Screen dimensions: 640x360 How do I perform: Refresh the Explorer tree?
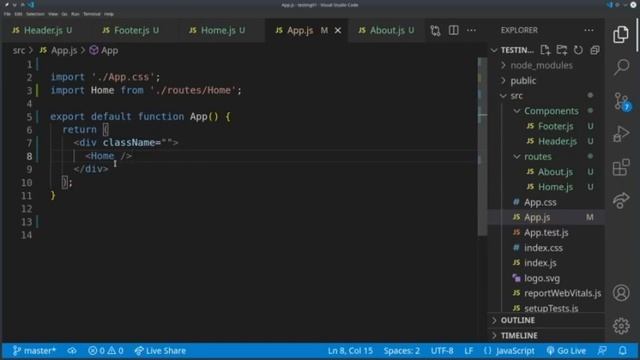point(578,50)
